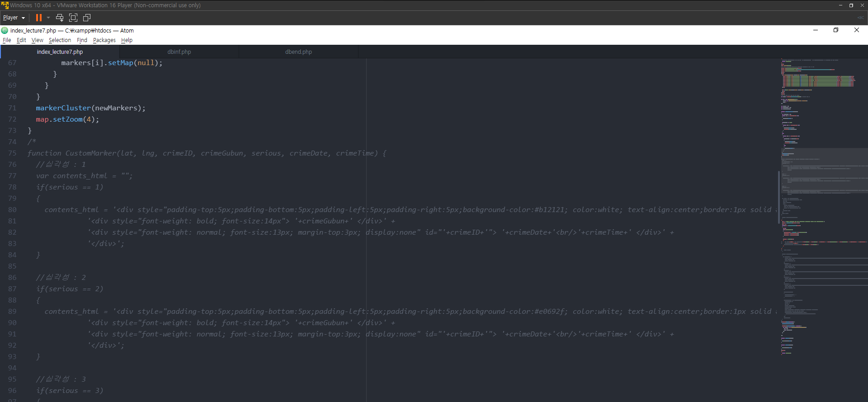Open the Player menu dropdown
The height and width of the screenshot is (402, 868).
pyautogui.click(x=14, y=18)
